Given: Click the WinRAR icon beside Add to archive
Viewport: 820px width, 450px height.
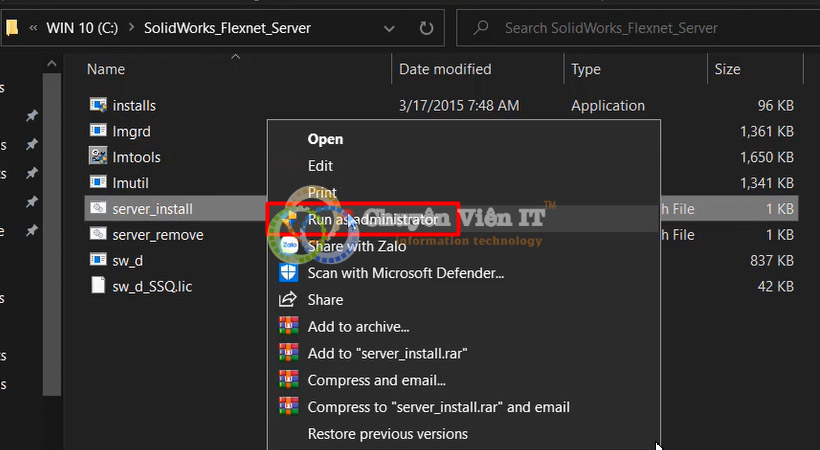Looking at the screenshot, I should pyautogui.click(x=288, y=326).
